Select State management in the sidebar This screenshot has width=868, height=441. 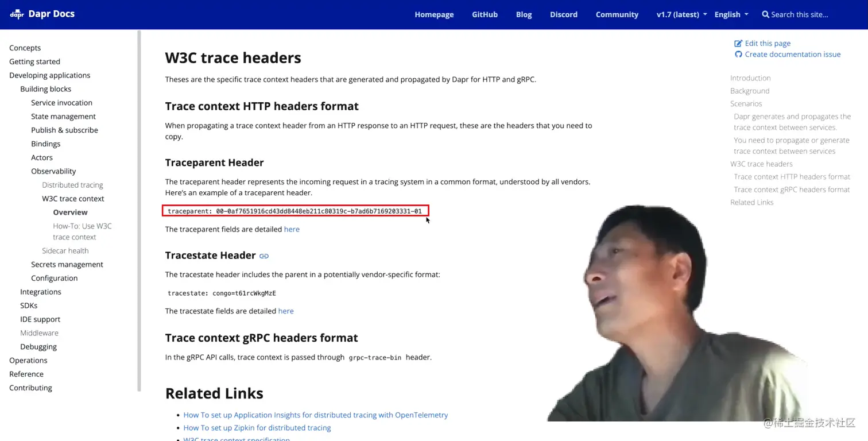pyautogui.click(x=63, y=117)
